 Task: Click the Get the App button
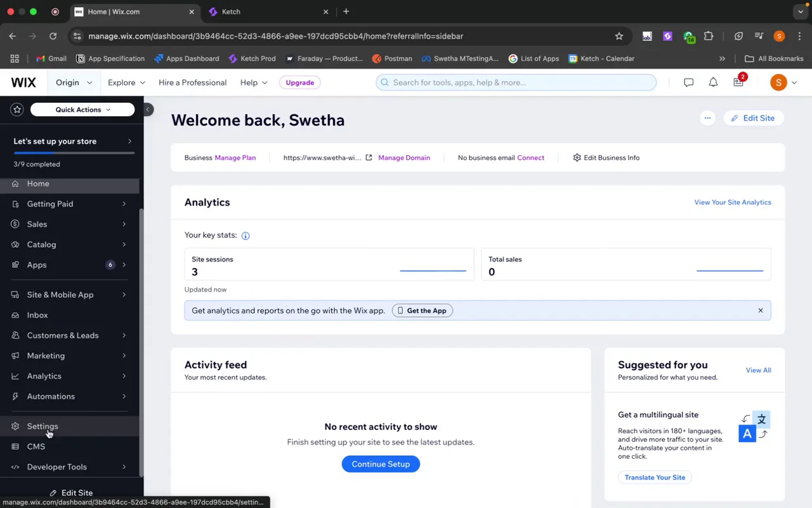422,311
